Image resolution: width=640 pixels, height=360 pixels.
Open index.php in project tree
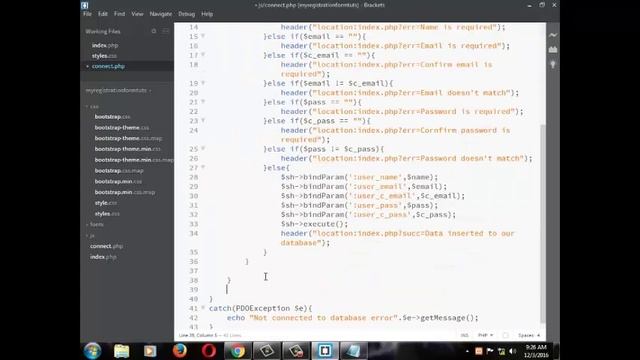click(103, 257)
